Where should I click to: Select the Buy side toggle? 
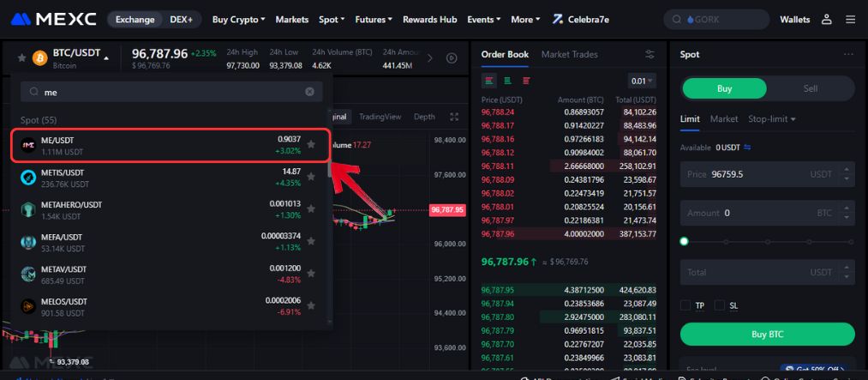click(724, 88)
